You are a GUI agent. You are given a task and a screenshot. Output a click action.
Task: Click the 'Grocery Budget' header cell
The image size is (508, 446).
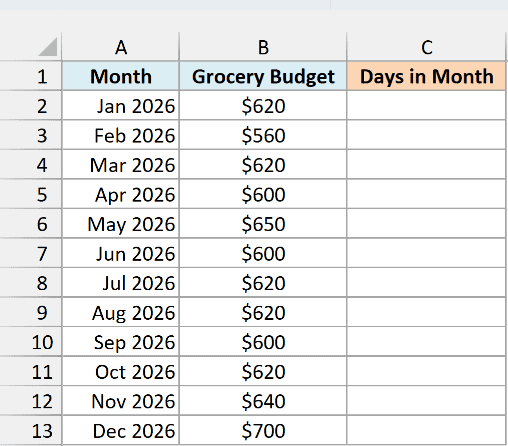[263, 76]
